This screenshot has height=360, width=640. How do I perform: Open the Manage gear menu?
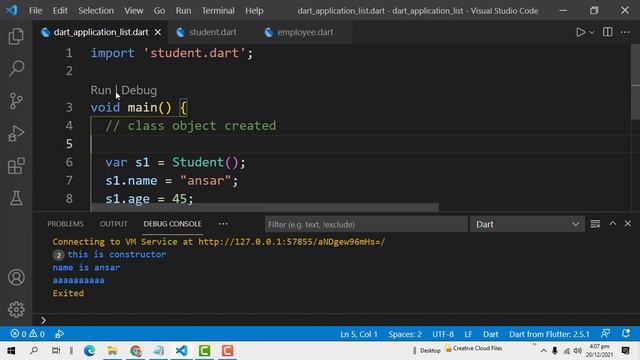(x=16, y=309)
